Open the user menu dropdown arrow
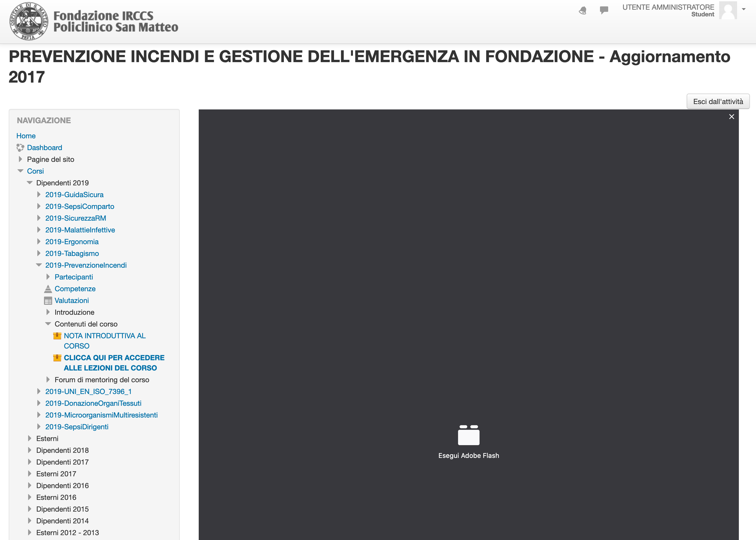Image resolution: width=756 pixels, height=540 pixels. coord(744,9)
